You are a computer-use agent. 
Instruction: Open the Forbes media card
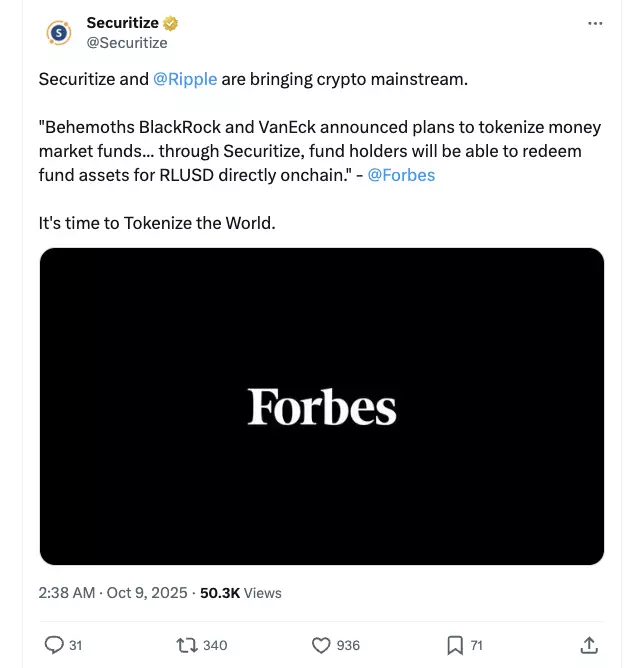(322, 480)
